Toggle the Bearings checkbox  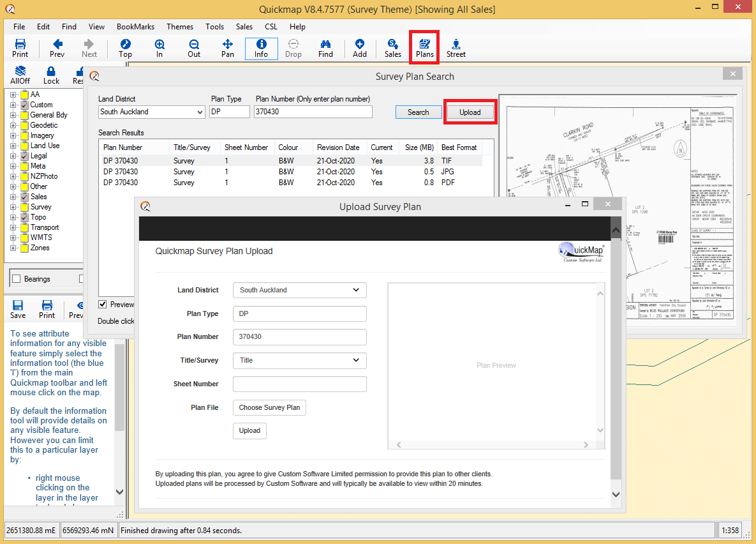coord(17,279)
